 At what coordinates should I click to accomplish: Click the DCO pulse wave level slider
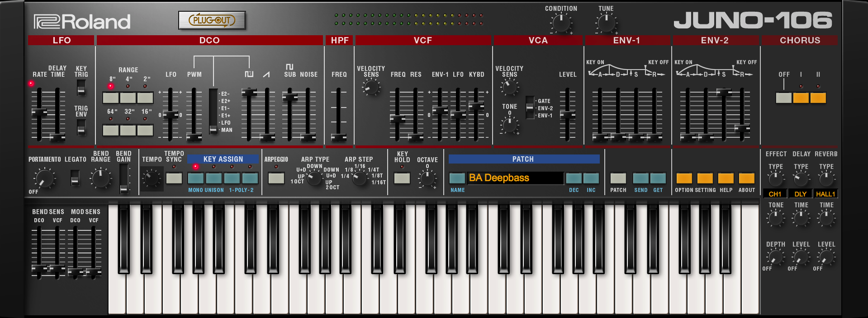click(x=249, y=93)
